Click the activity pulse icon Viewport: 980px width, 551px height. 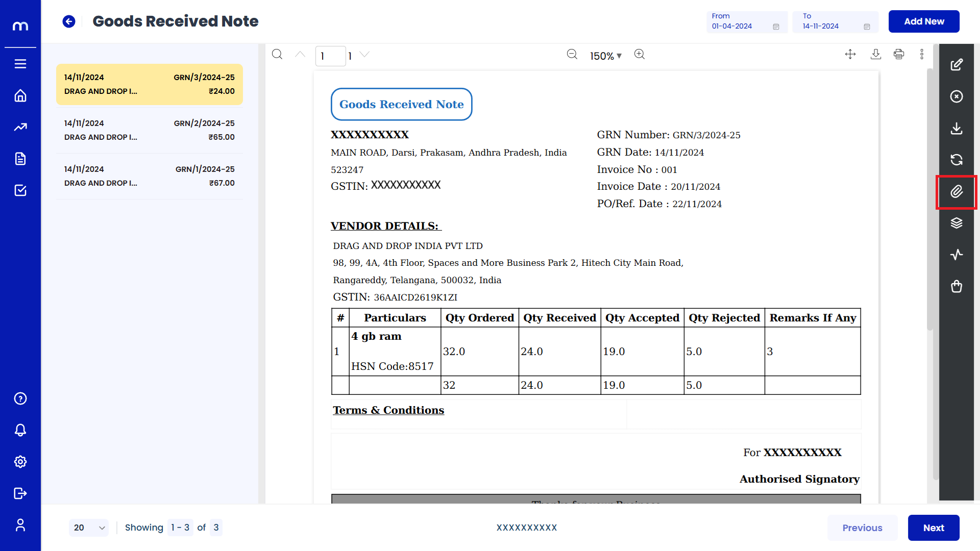coord(956,255)
